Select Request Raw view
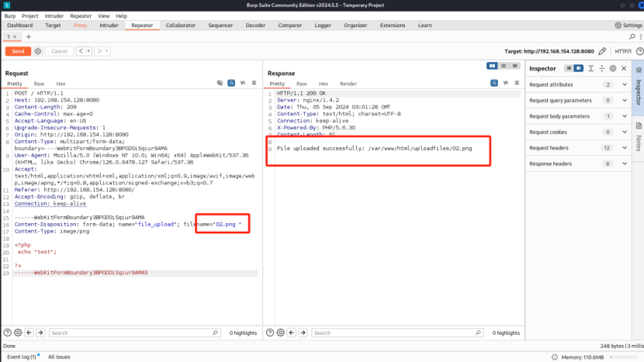Screen dimensions: 644x362 coord(39,84)
